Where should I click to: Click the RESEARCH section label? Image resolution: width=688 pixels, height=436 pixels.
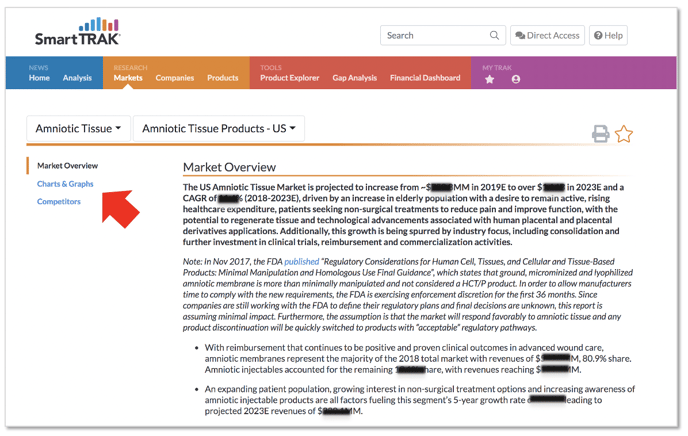click(130, 68)
